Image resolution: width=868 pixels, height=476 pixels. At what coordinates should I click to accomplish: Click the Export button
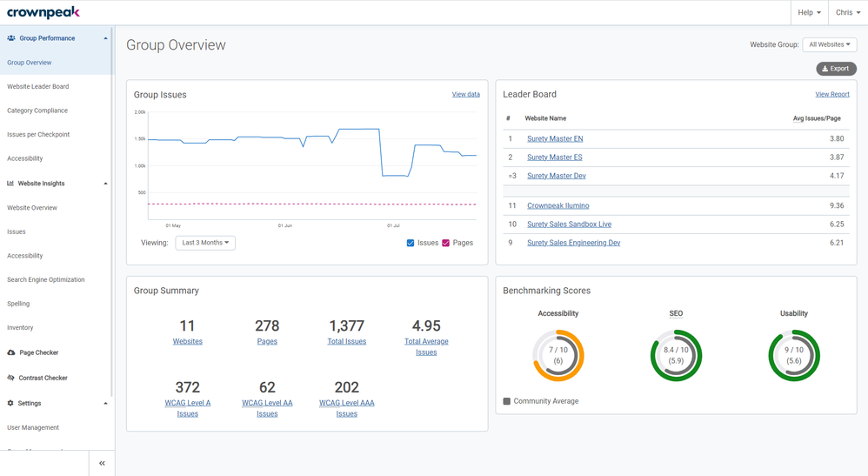click(x=836, y=69)
